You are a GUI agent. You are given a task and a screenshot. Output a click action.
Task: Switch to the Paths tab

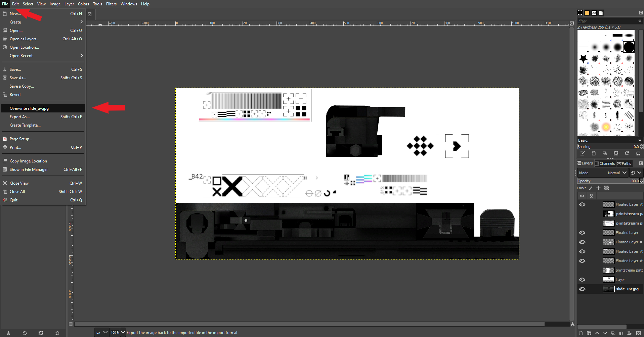(x=625, y=163)
